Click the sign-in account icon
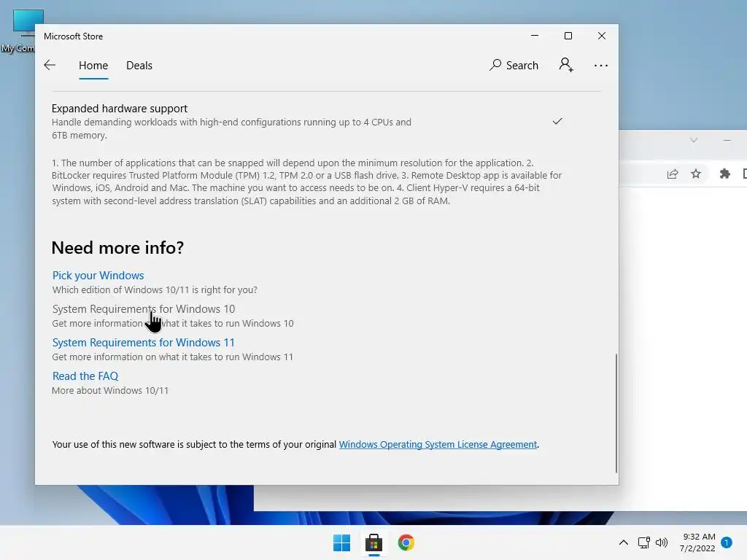Screen dimensions: 747x560 click(566, 65)
